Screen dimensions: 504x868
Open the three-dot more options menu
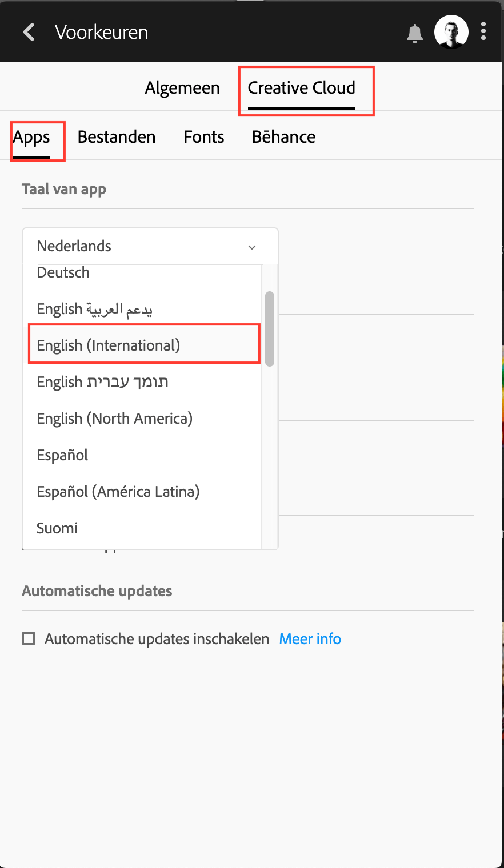coord(483,31)
